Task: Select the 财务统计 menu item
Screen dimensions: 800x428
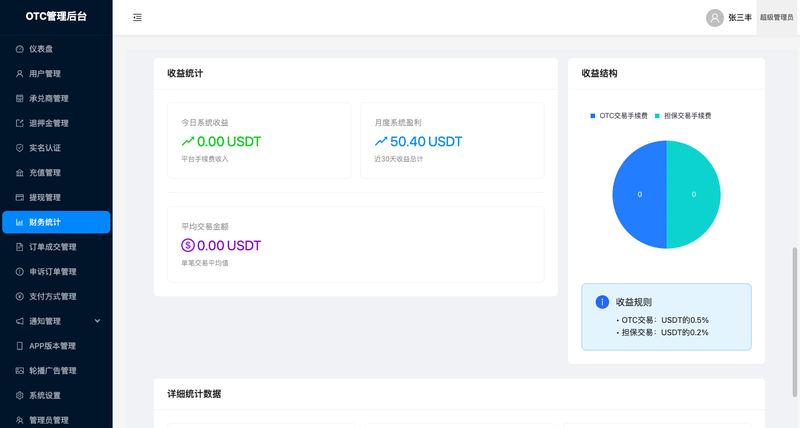Action: (x=56, y=222)
